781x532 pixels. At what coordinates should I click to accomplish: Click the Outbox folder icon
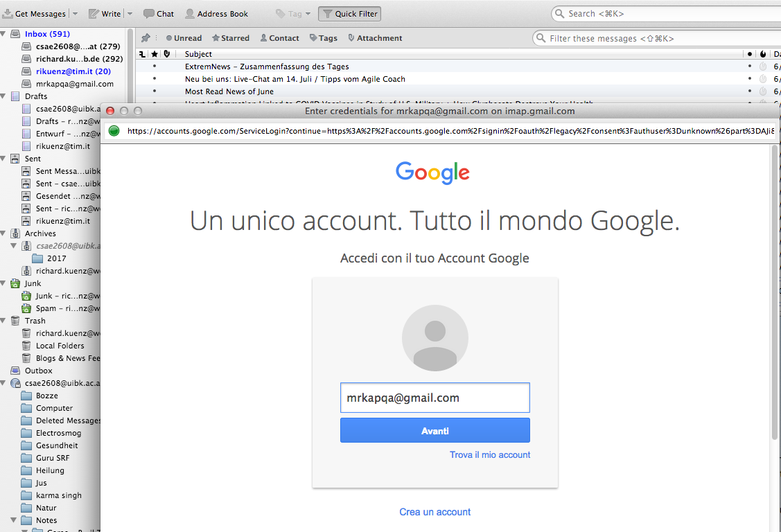coord(15,371)
